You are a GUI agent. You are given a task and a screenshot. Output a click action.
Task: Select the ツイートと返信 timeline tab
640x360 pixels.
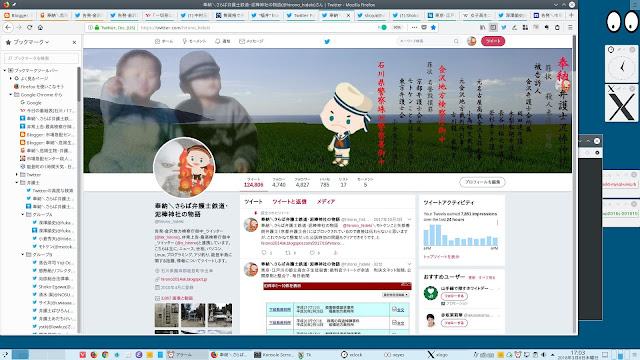pyautogui.click(x=289, y=202)
